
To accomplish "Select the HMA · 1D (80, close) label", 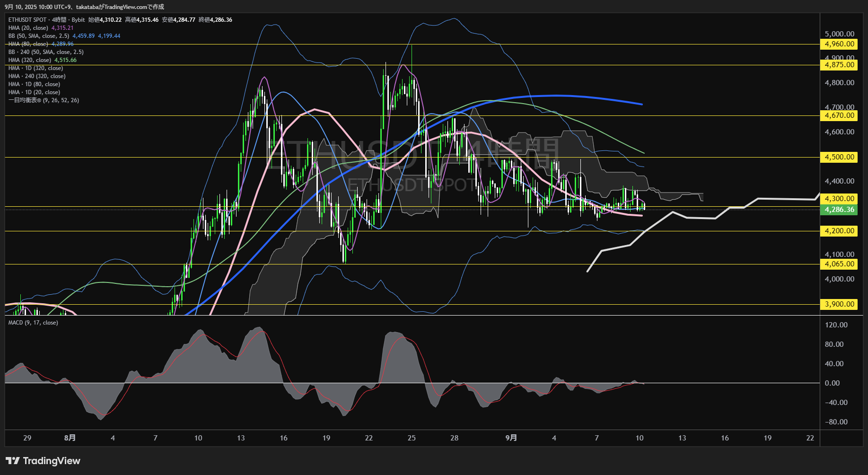I will point(34,84).
